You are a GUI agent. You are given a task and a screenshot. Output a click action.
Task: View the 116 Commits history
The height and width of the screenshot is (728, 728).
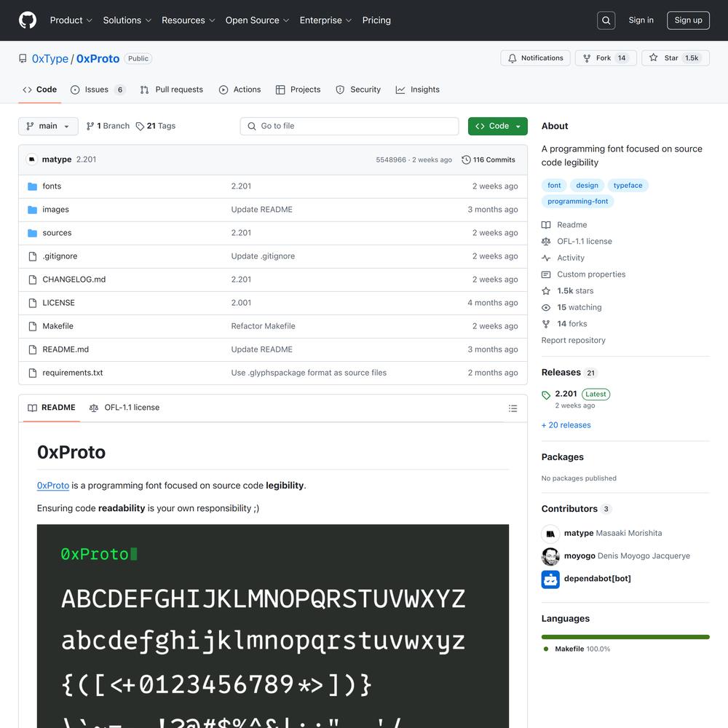[488, 159]
